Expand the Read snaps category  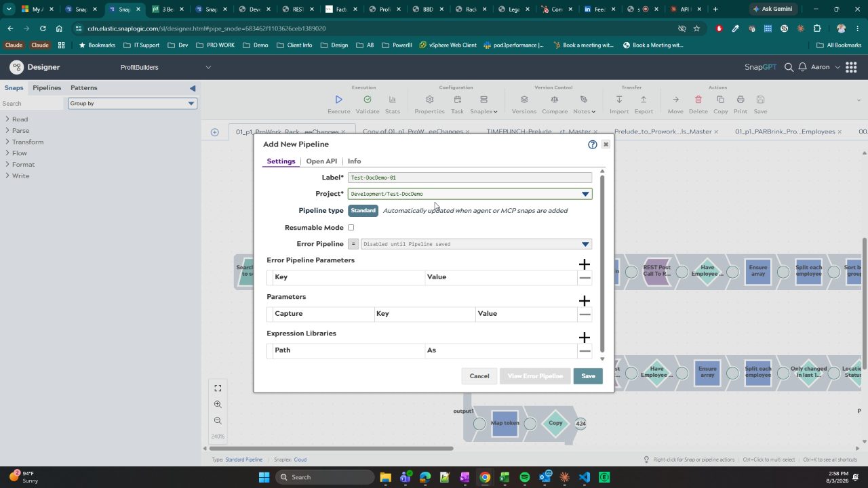pyautogui.click(x=16, y=119)
